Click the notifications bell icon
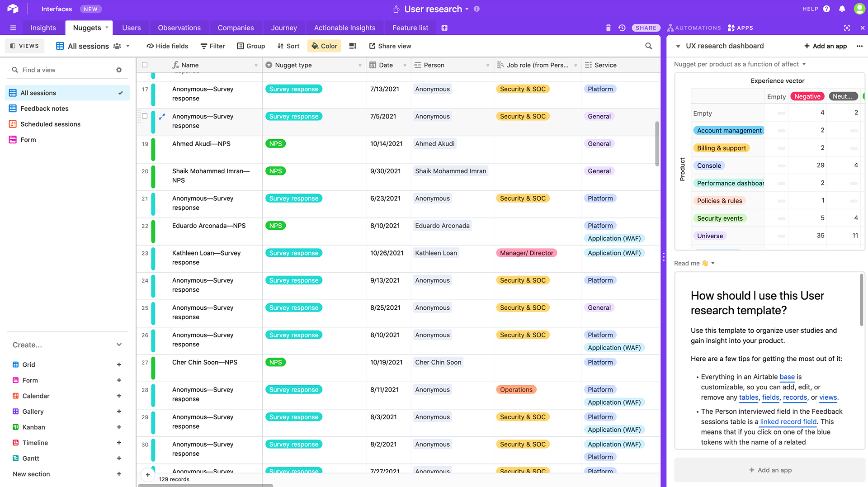Screen dimensions: 868x487 pos(842,9)
